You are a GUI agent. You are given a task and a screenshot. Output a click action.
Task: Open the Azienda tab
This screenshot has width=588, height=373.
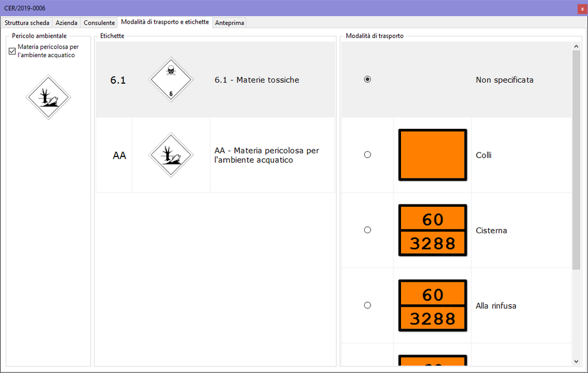[x=66, y=23]
